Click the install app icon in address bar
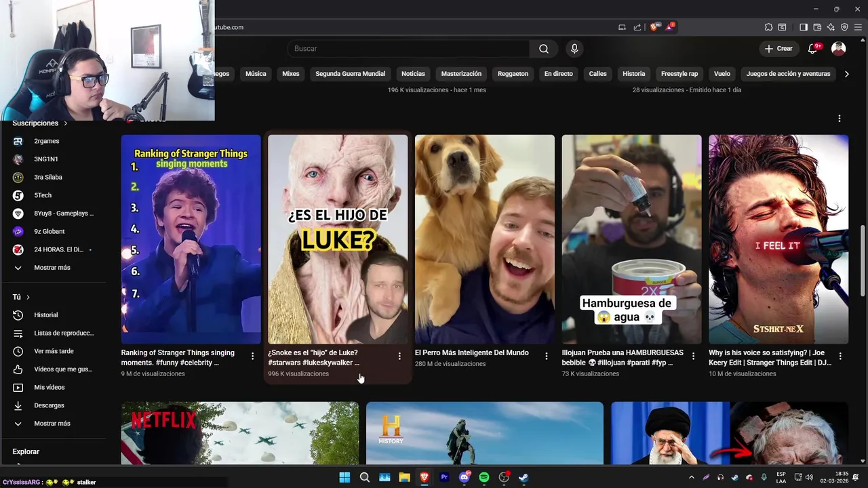This screenshot has height=488, width=868. point(622,27)
